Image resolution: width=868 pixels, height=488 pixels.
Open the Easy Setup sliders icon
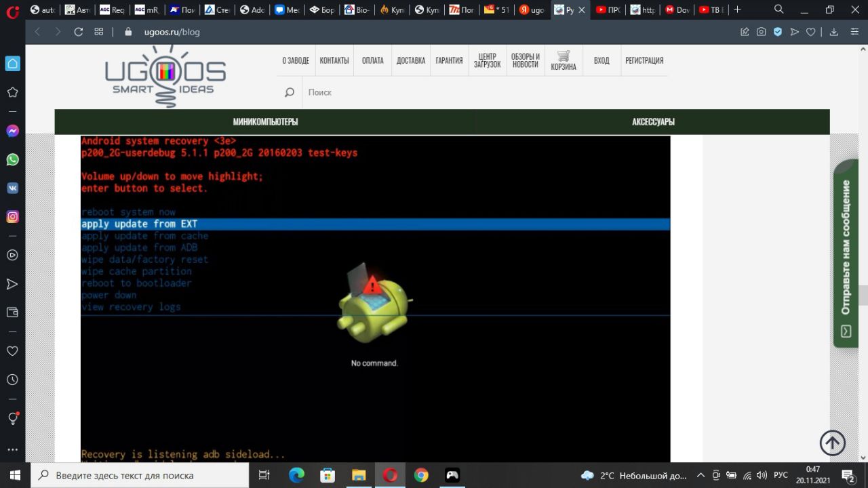(853, 32)
